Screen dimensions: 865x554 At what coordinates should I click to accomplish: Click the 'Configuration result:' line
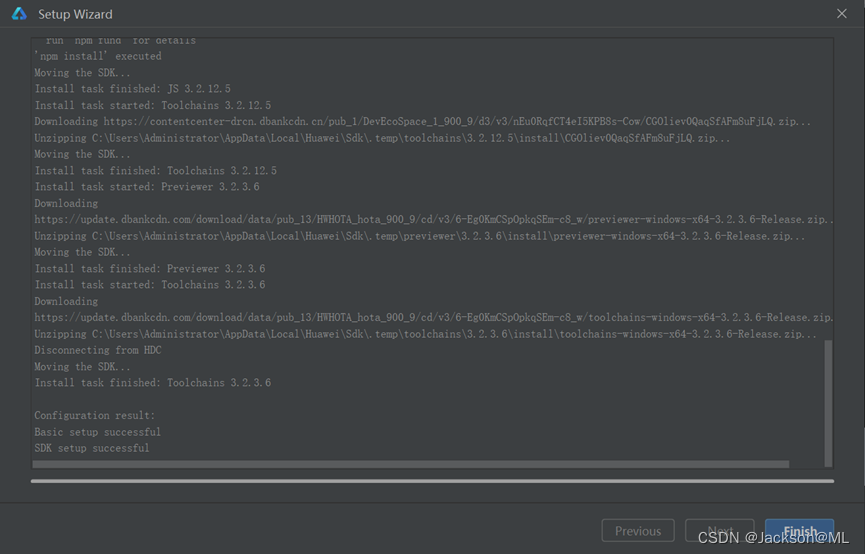95,416
